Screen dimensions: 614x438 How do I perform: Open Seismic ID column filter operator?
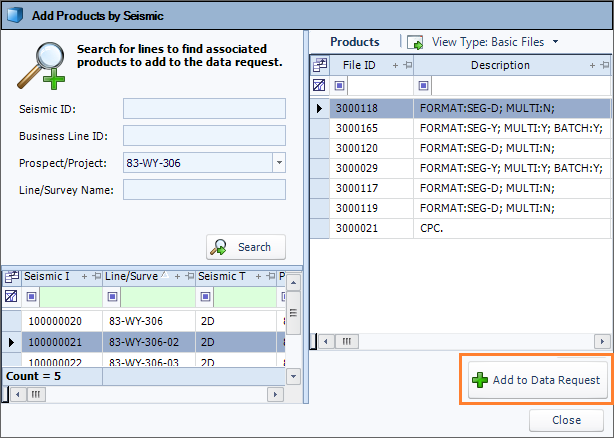pyautogui.click(x=32, y=297)
